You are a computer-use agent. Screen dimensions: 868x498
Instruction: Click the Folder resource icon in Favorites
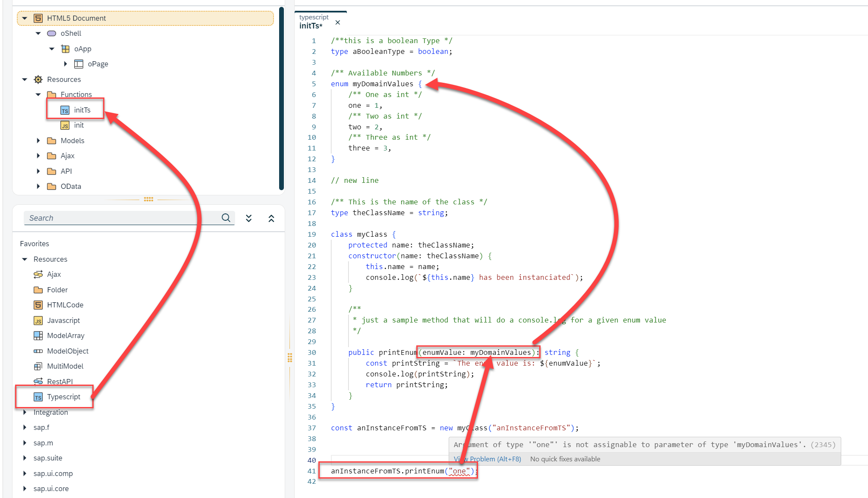[38, 290]
